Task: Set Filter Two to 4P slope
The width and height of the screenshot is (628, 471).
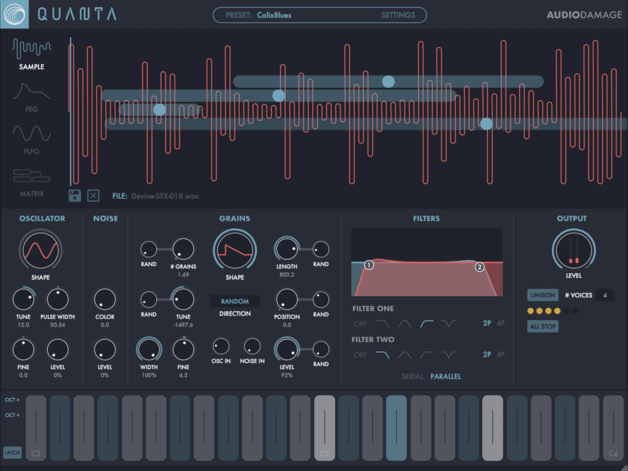Action: (501, 354)
